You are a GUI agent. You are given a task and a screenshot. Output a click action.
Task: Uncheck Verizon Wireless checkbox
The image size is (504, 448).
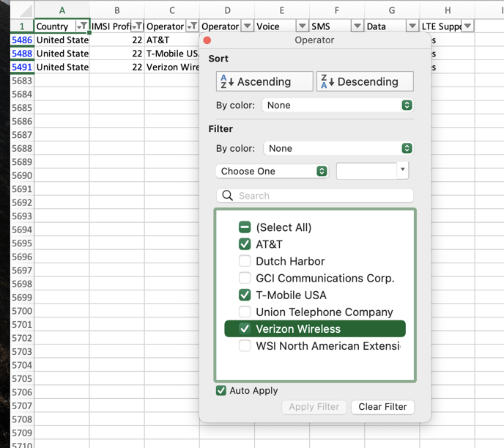tap(245, 328)
